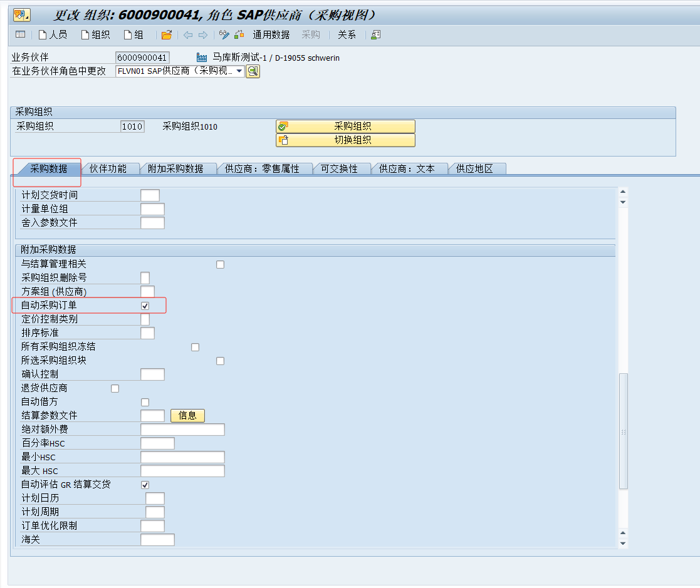
Task: Uncheck 自动采购订单 checkbox
Action: [145, 306]
